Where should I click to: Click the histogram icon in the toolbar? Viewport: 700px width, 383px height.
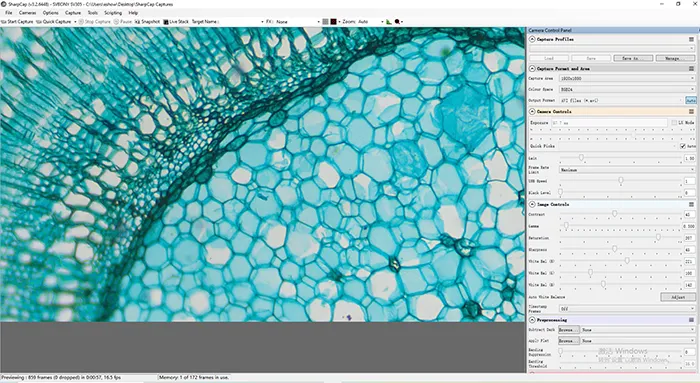(x=389, y=21)
